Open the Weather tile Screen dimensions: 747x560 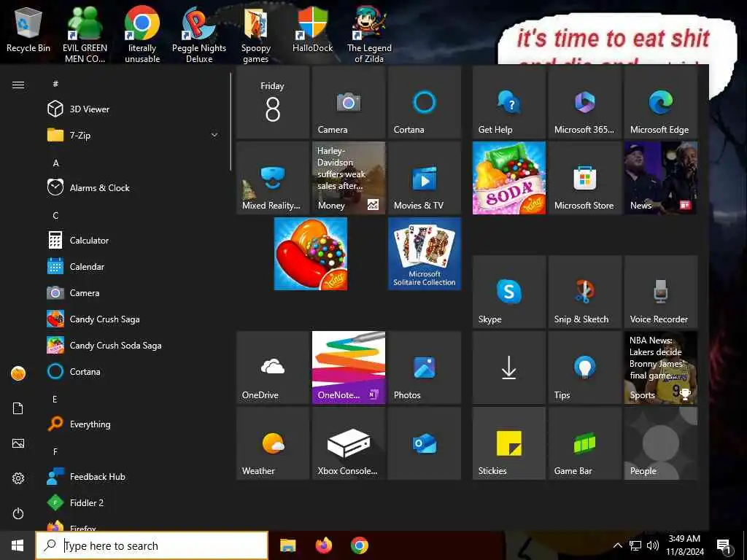[273, 443]
